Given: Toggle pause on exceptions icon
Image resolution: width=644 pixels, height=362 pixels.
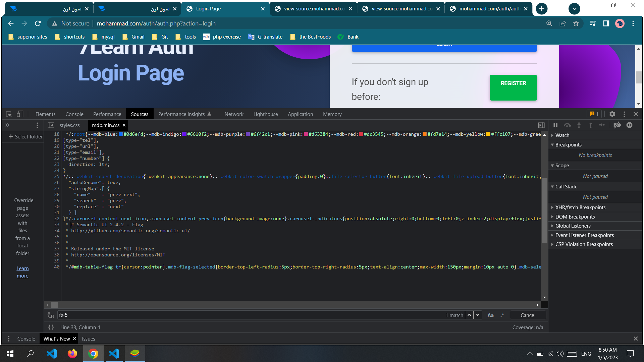Looking at the screenshot, I should (630, 125).
